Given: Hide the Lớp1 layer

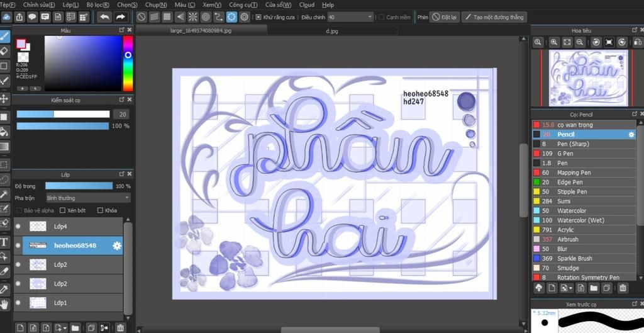Looking at the screenshot, I should pos(18,303).
